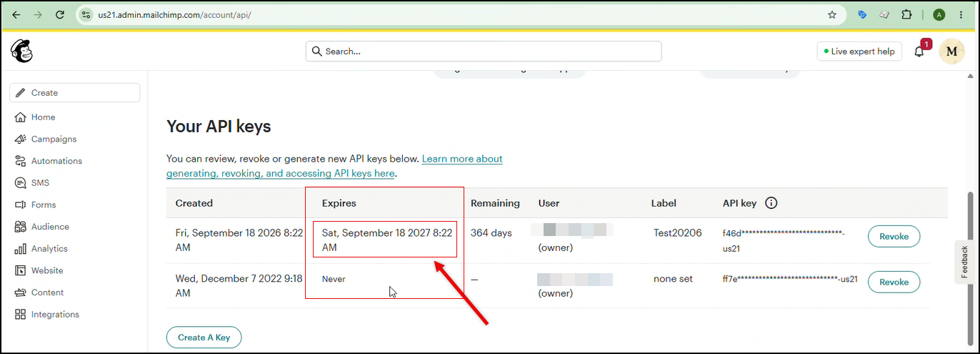Image resolution: width=980 pixels, height=354 pixels.
Task: Open the learn more about API keys link
Action: tap(334, 166)
